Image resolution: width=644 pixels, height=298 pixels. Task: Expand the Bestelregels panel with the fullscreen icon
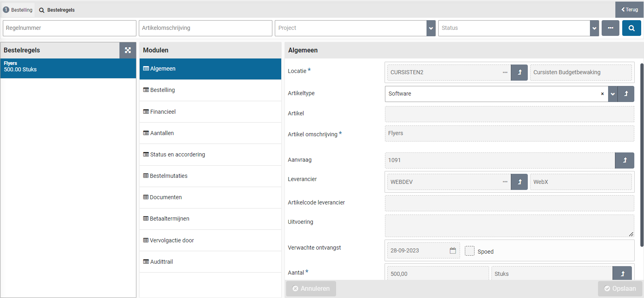pyautogui.click(x=128, y=50)
